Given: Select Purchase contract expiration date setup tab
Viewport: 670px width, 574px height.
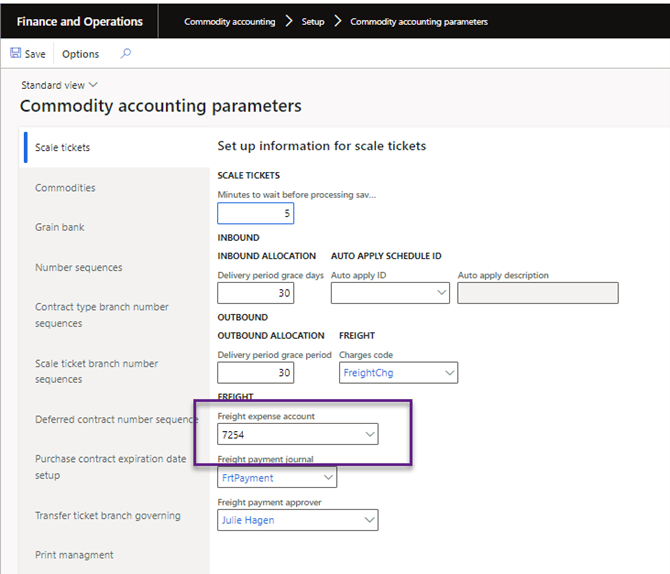Looking at the screenshot, I should [x=110, y=467].
